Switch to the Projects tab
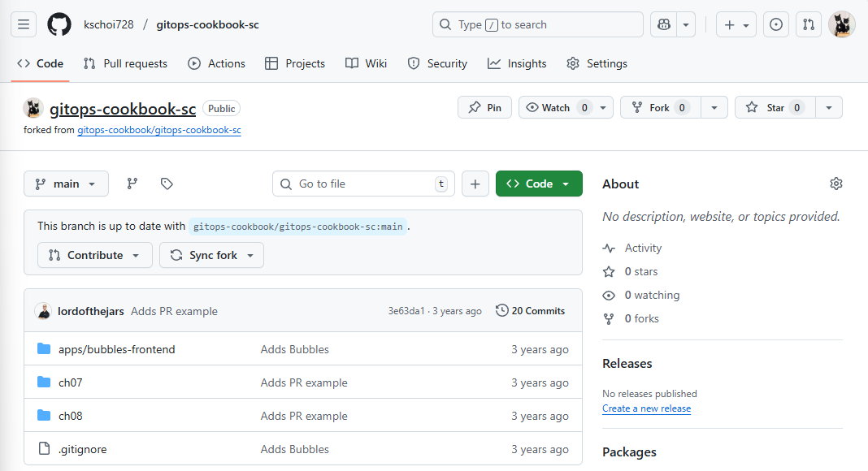 (x=295, y=63)
